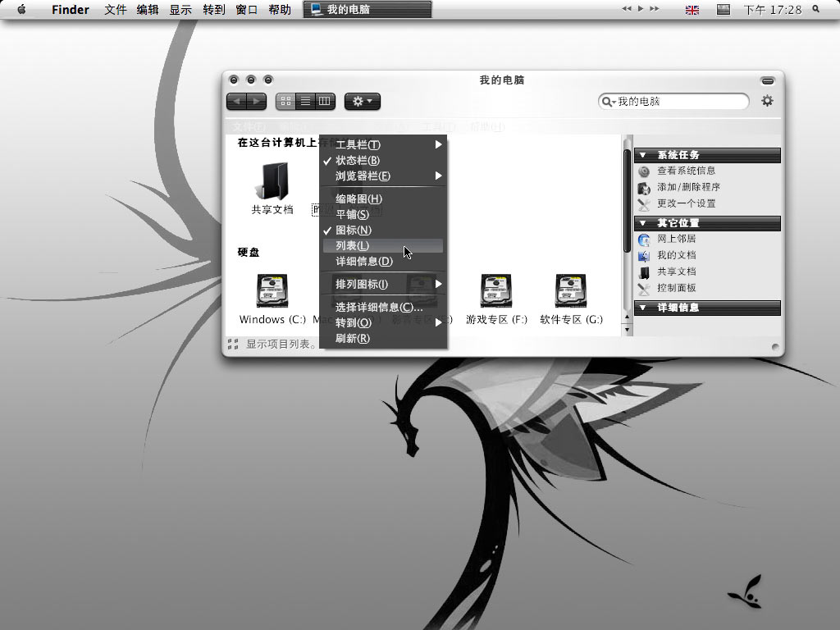The width and height of the screenshot is (840, 630).
Task: Expand the 工具栏(T) submenu
Action: click(x=383, y=144)
